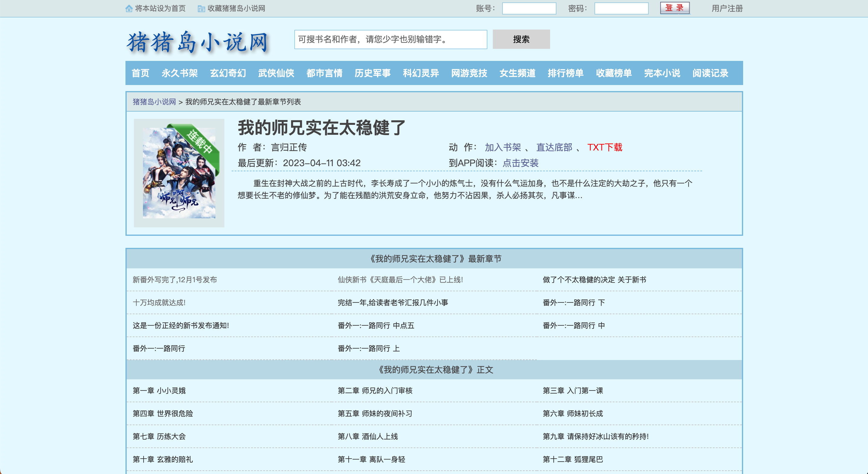Image resolution: width=868 pixels, height=474 pixels.
Task: Jump down using 直达底部 link
Action: click(x=554, y=147)
